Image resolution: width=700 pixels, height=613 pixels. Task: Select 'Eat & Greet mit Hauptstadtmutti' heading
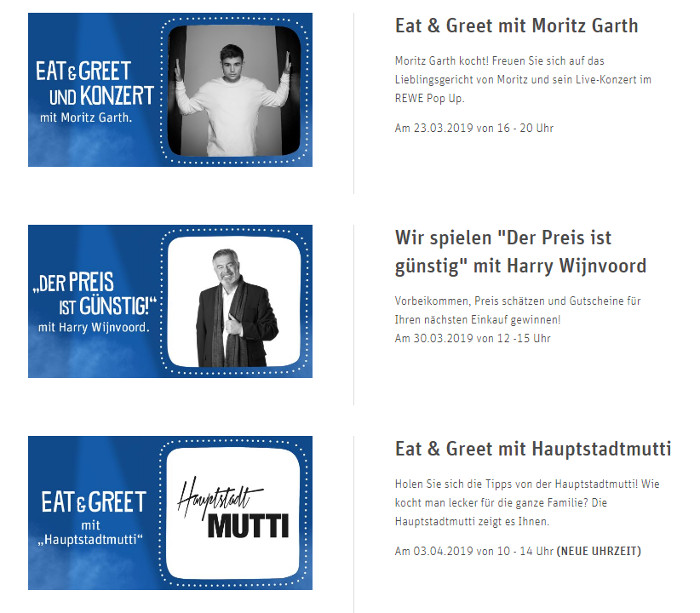[x=533, y=449]
